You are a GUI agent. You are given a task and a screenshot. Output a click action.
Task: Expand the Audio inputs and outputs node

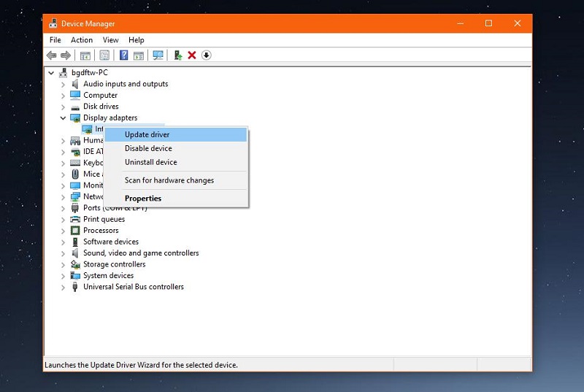click(x=63, y=84)
